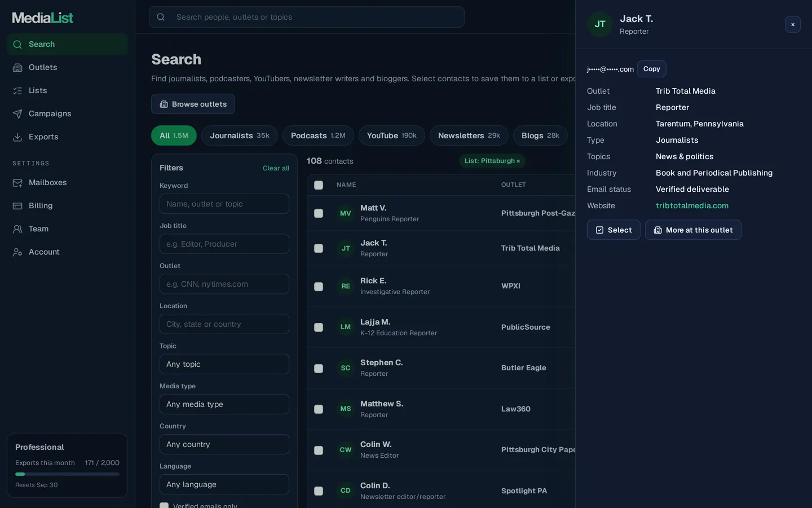Close the Jack T. detail panel
This screenshot has height=508, width=812.
tap(793, 24)
